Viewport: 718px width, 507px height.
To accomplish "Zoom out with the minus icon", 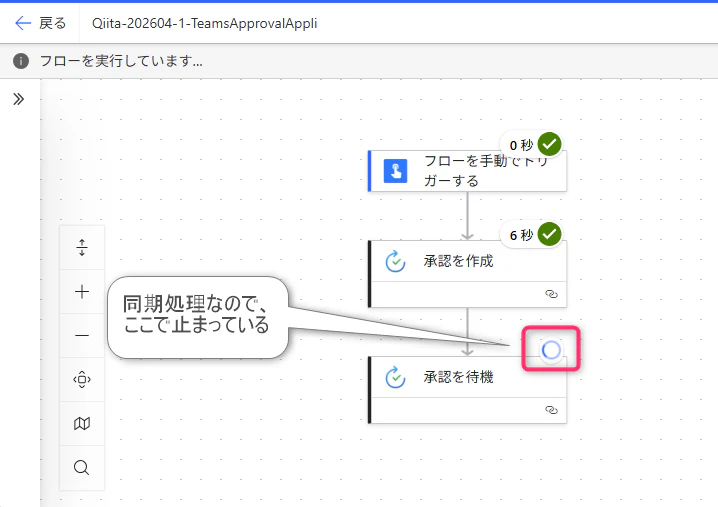I will tap(82, 335).
